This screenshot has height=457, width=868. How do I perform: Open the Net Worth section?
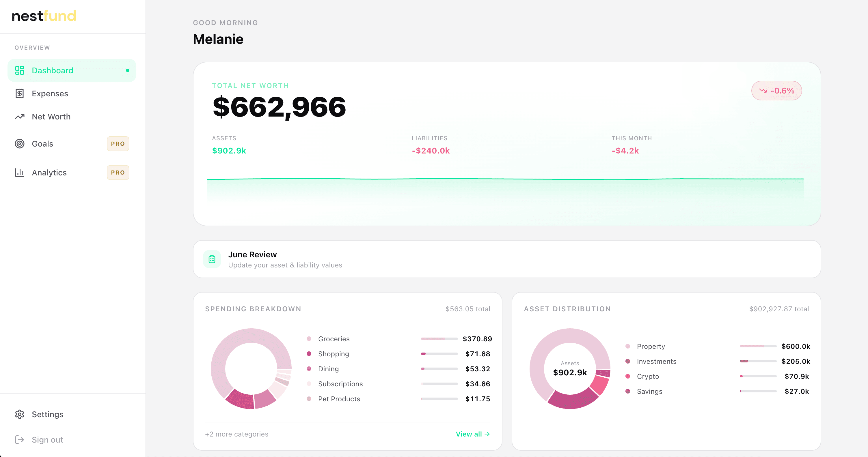pos(72,117)
